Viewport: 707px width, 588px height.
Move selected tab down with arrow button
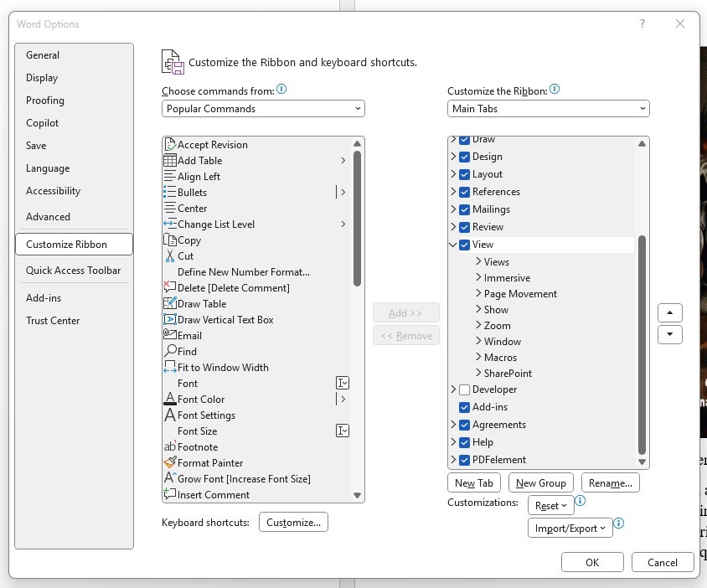(x=669, y=334)
